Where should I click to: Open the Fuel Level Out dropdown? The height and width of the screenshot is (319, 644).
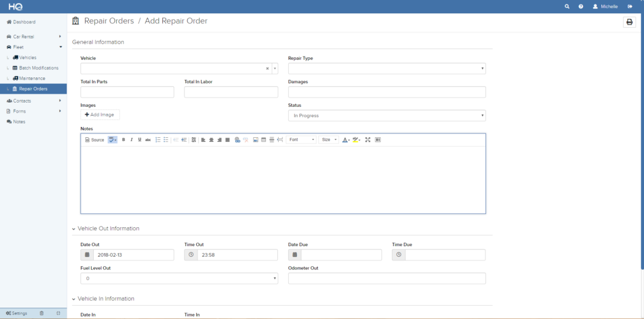[179, 278]
